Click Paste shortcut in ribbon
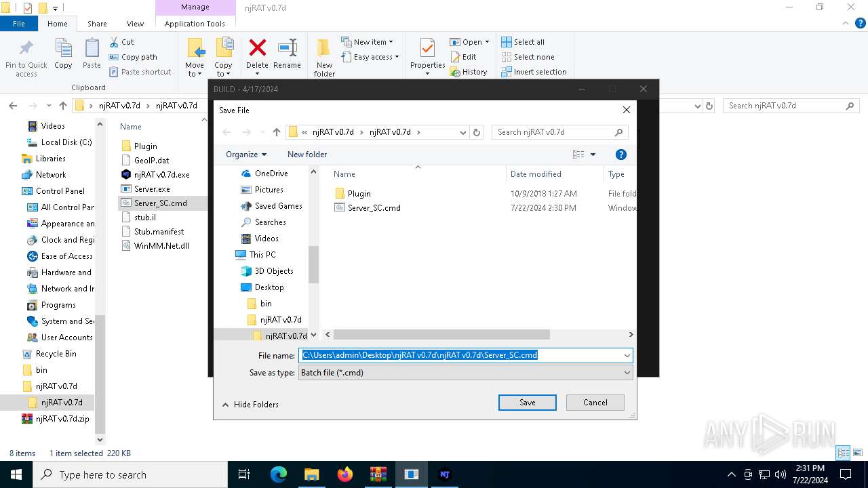This screenshot has height=488, width=868. [x=140, y=72]
